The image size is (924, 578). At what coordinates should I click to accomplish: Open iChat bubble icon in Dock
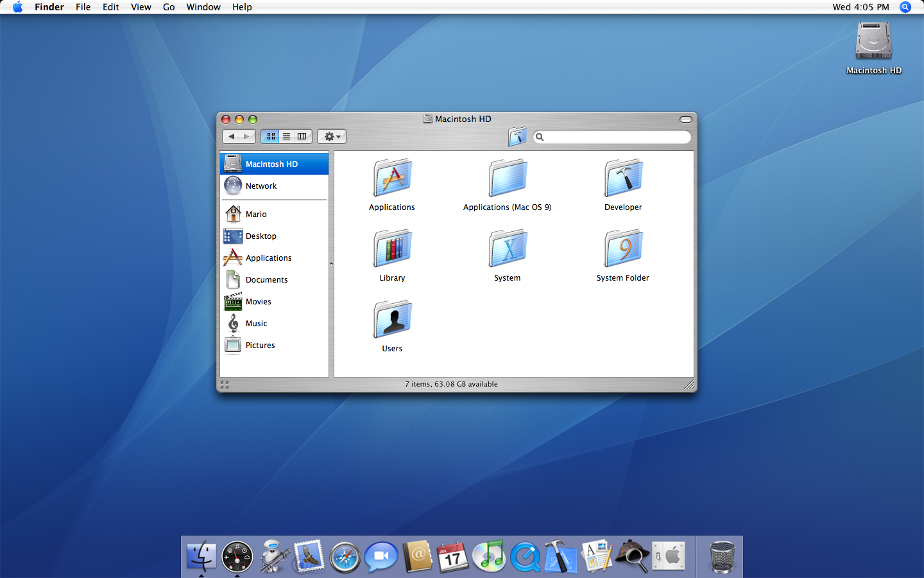coord(381,557)
